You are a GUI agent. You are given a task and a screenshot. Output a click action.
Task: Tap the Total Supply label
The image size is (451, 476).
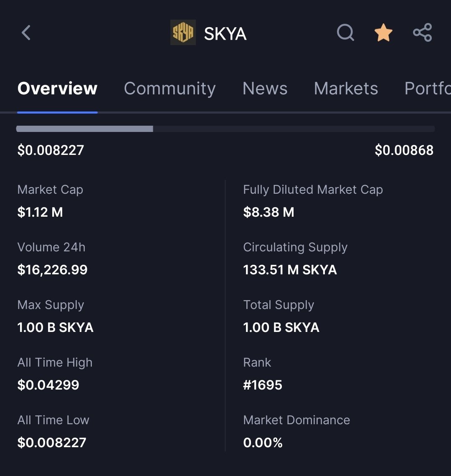pos(279,305)
